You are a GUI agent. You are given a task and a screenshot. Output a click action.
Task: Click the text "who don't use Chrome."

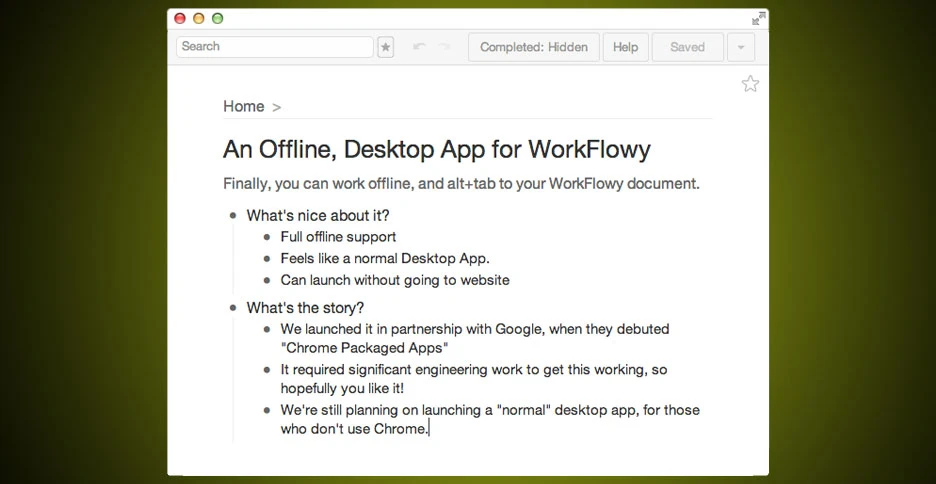pyautogui.click(x=355, y=428)
